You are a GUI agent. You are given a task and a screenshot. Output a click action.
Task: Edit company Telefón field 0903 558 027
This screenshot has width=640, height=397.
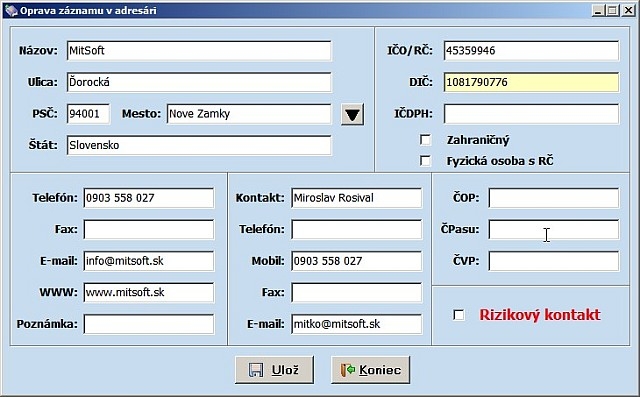(x=149, y=198)
